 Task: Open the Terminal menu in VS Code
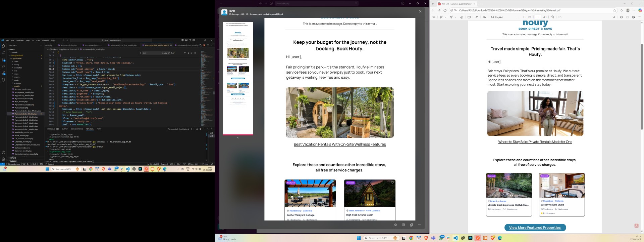(x=45, y=40)
